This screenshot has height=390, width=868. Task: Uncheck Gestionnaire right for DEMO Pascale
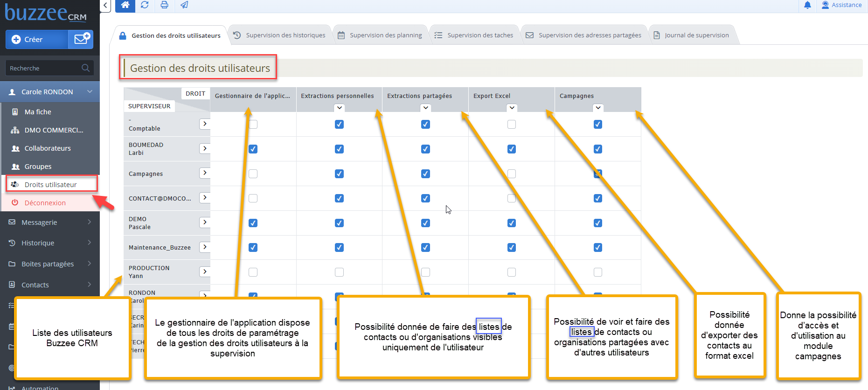coord(253,223)
